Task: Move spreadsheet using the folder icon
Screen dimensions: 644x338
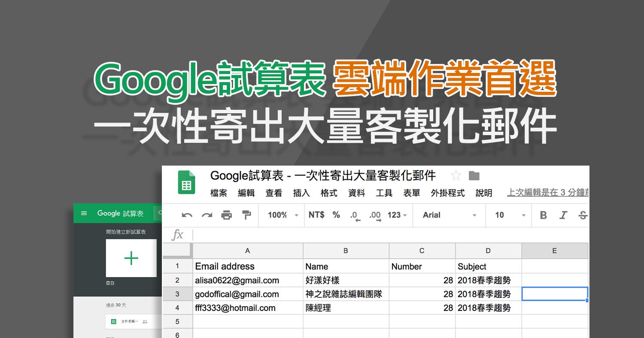Action: [x=474, y=175]
